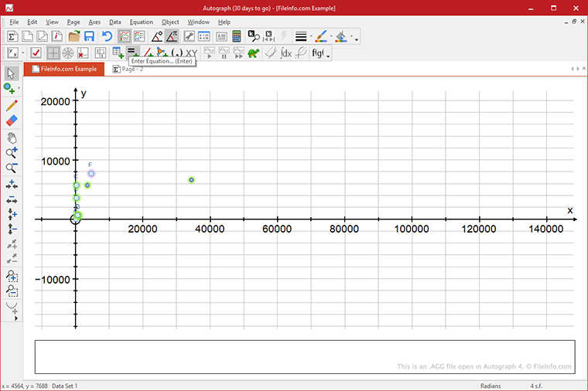Open the Axes menu
The image size is (588, 391).
point(94,22)
